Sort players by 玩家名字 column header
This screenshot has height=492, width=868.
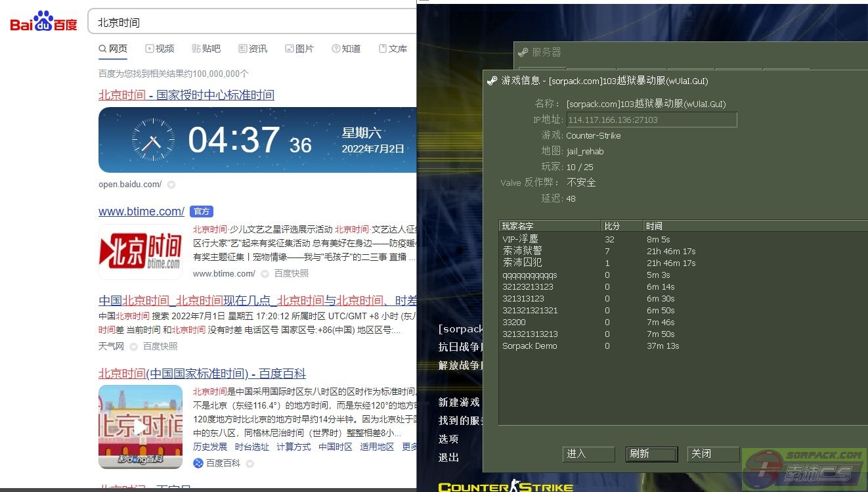(550, 226)
